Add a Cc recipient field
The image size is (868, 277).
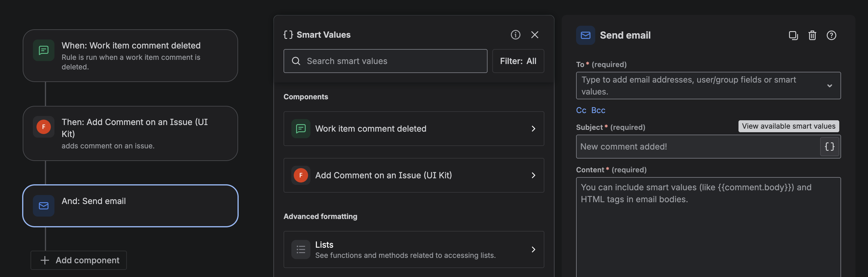point(581,110)
